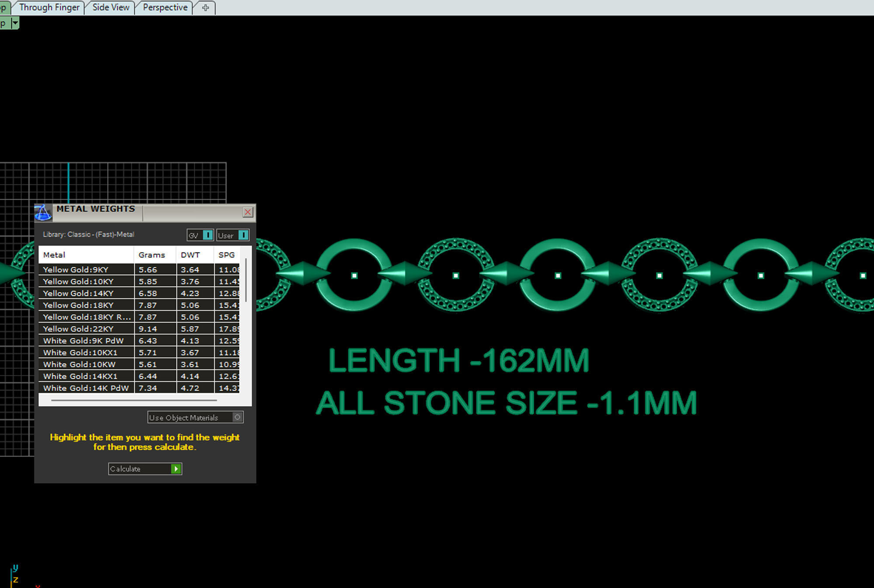
Task: Click the Metal Weights scale icon
Action: point(43,212)
